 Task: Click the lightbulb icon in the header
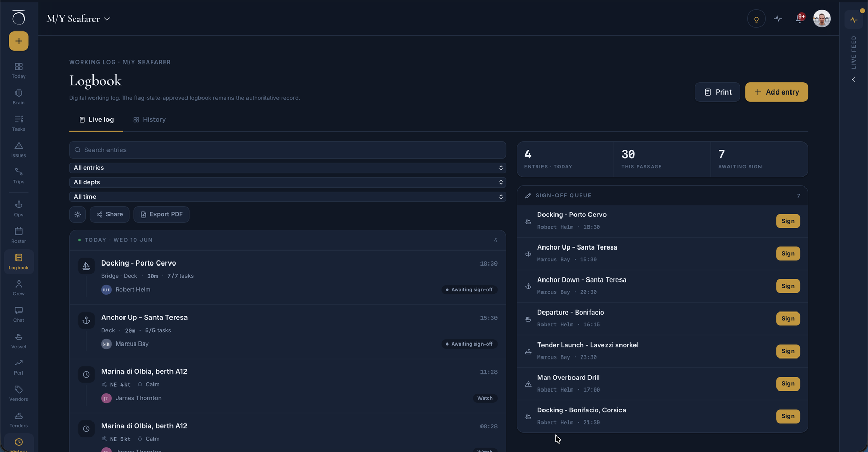(x=756, y=19)
